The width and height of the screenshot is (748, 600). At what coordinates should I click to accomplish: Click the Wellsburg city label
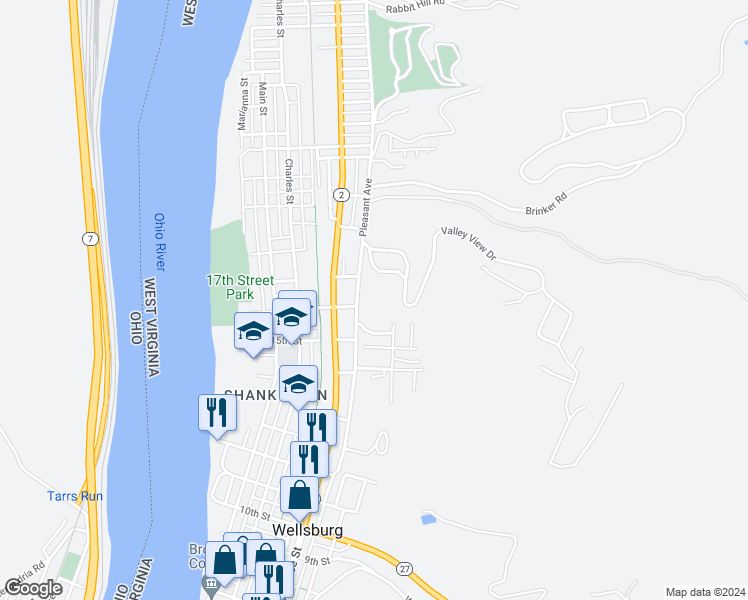pyautogui.click(x=307, y=530)
